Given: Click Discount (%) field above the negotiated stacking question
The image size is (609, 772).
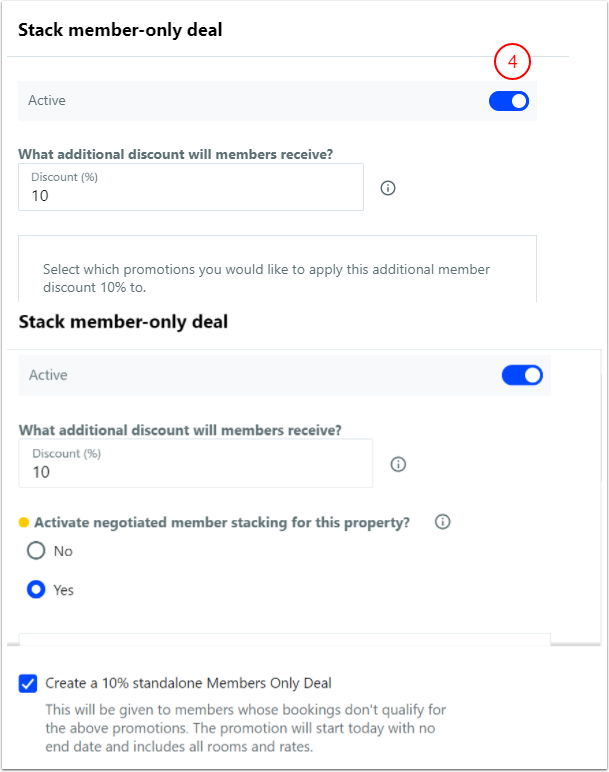Looking at the screenshot, I should [x=195, y=464].
